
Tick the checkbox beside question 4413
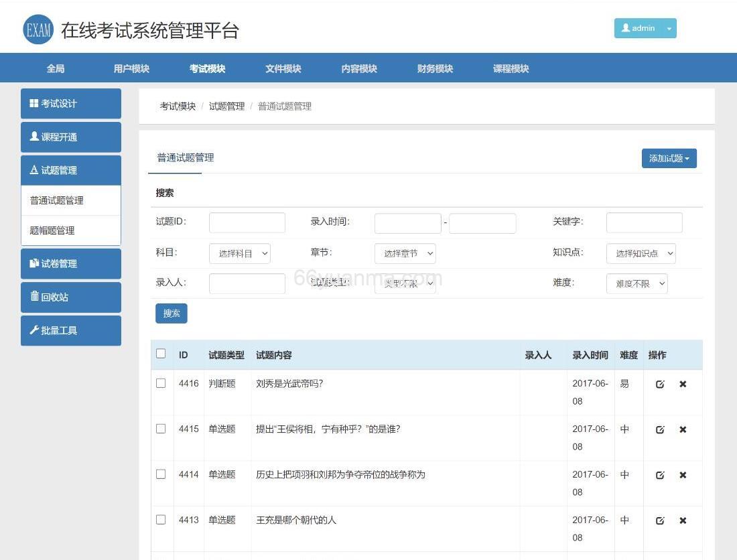point(161,519)
